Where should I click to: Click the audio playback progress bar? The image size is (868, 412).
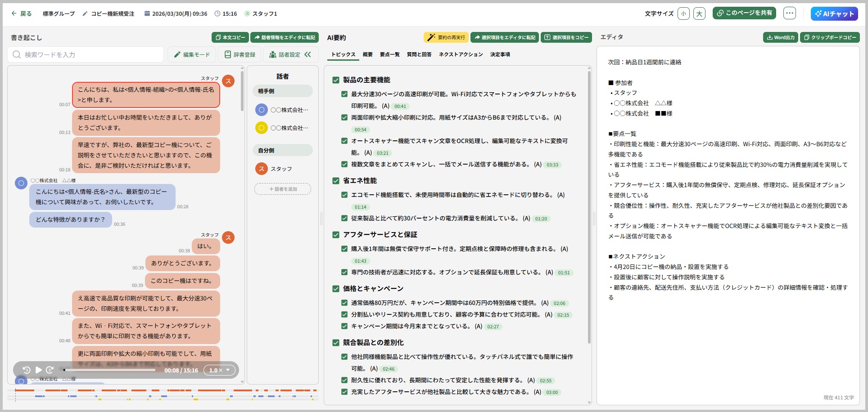coord(109,370)
